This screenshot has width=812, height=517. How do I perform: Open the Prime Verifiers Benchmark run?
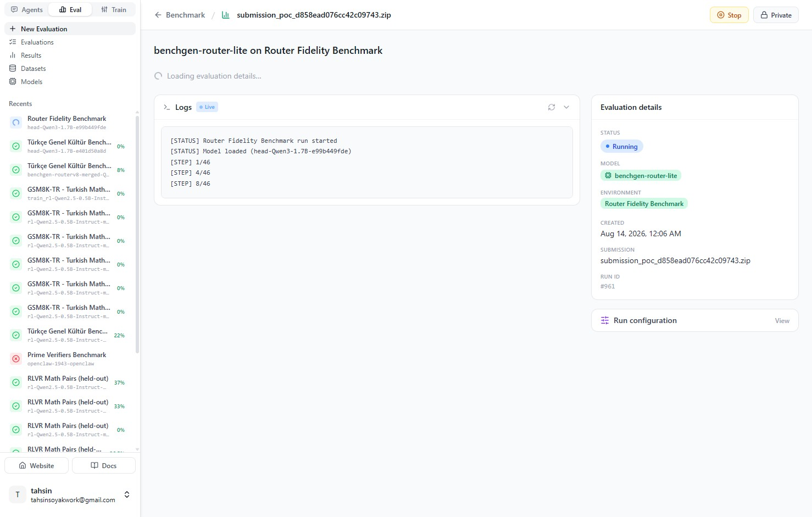[x=70, y=359]
